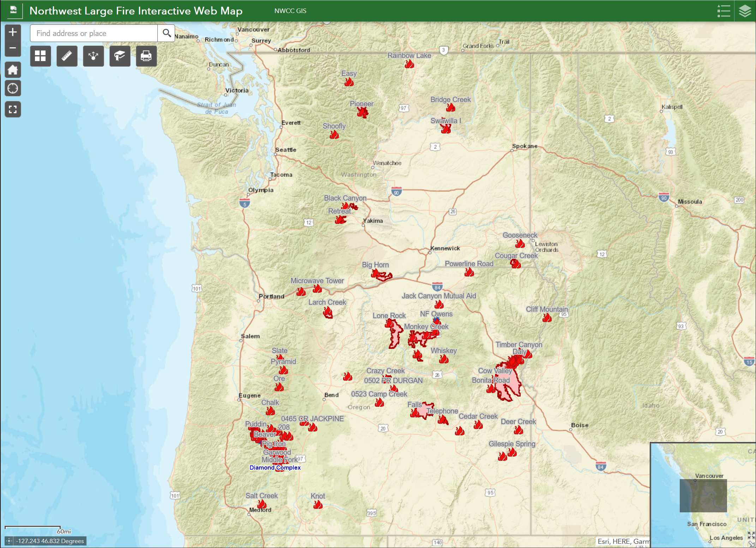This screenshot has height=548, width=756.
Task: Return to the default home extent
Action: click(x=13, y=70)
